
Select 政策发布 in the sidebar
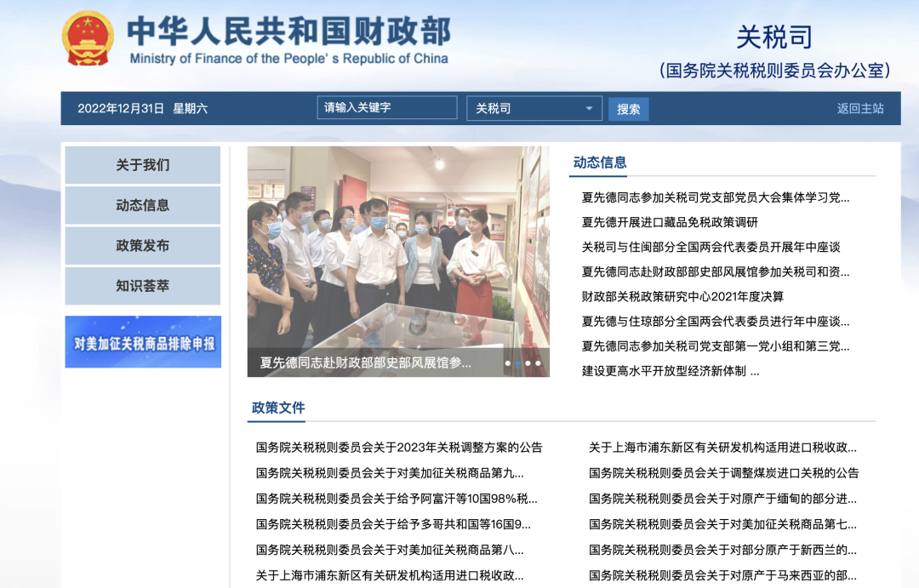[x=143, y=246]
